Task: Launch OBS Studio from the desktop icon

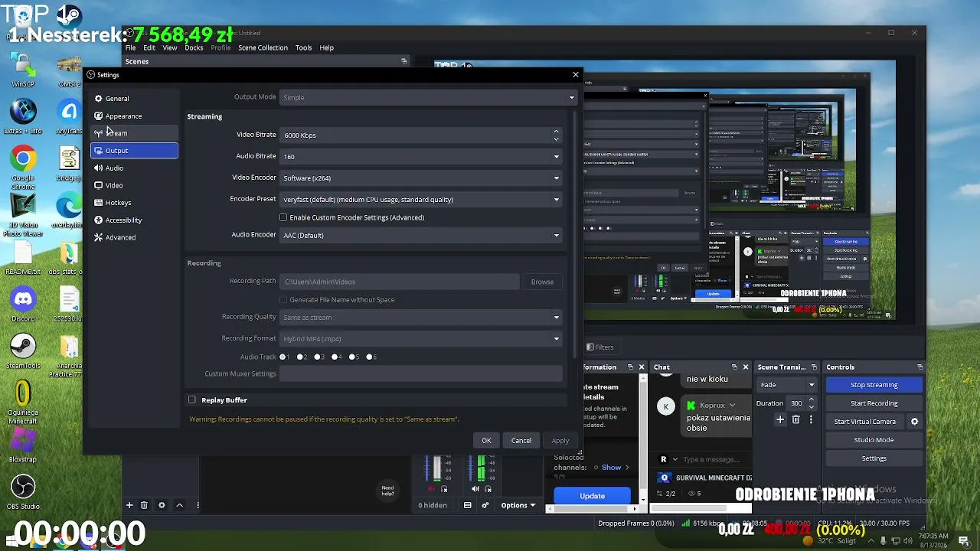Action: pyautogui.click(x=23, y=492)
